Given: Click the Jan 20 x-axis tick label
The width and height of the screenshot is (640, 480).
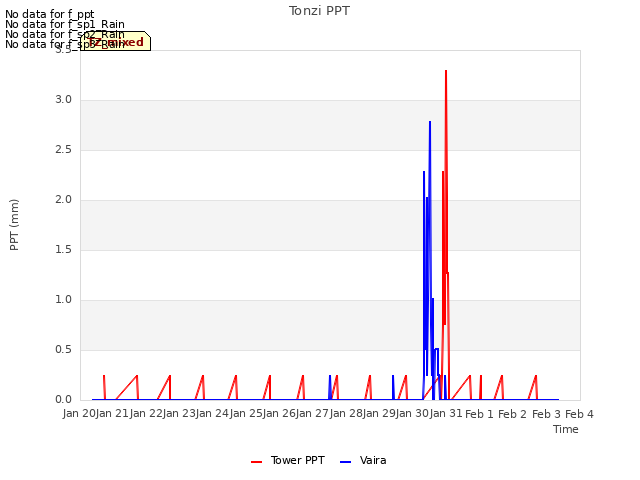Looking at the screenshot, I should pyautogui.click(x=79, y=414).
